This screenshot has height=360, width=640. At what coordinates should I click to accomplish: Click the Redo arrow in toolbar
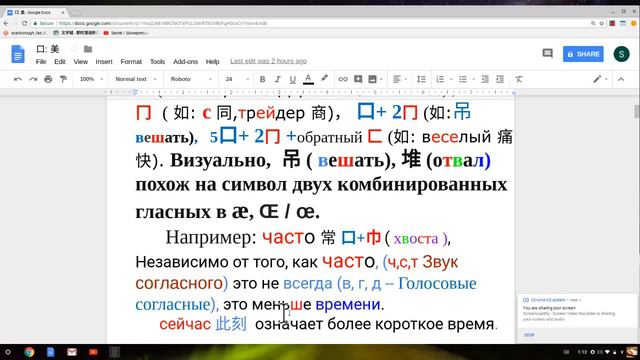[x=33, y=79]
